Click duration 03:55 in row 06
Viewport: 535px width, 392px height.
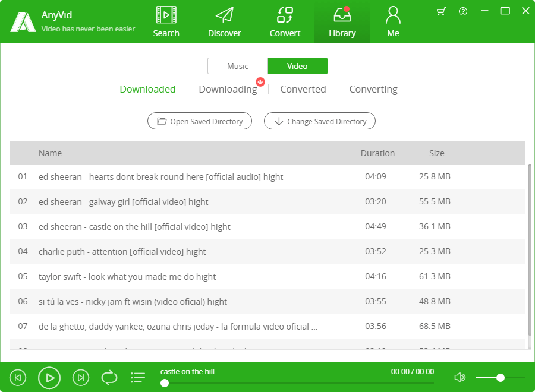coord(376,301)
